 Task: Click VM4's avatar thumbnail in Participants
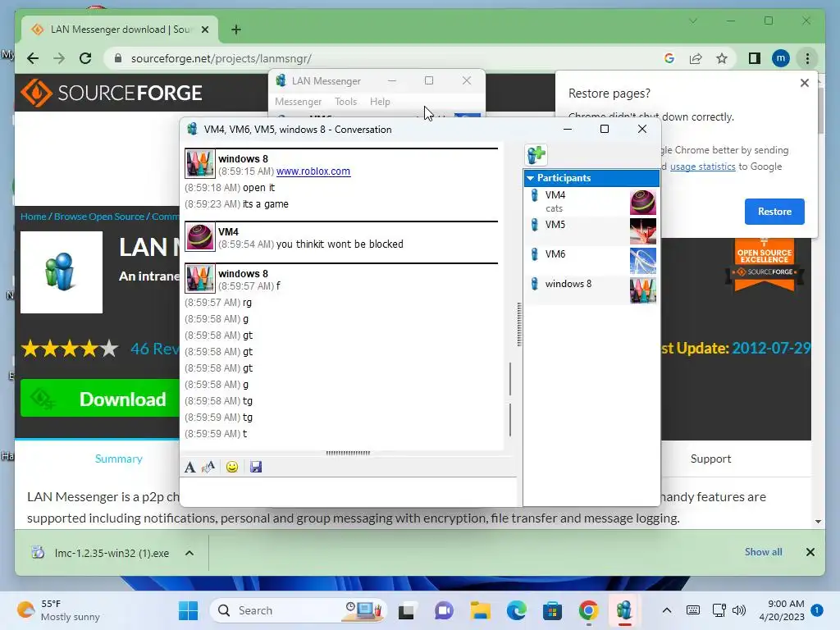pyautogui.click(x=643, y=202)
